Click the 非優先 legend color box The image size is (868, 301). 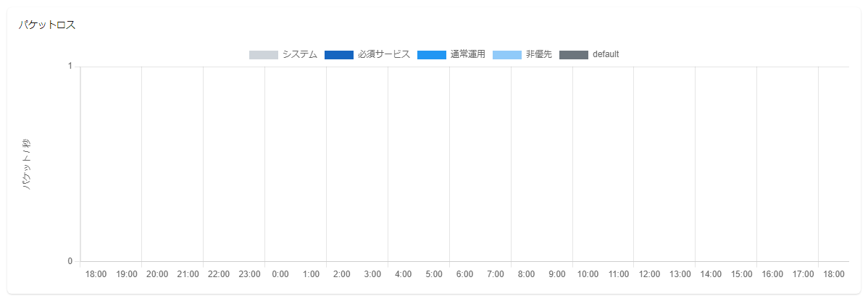click(506, 55)
